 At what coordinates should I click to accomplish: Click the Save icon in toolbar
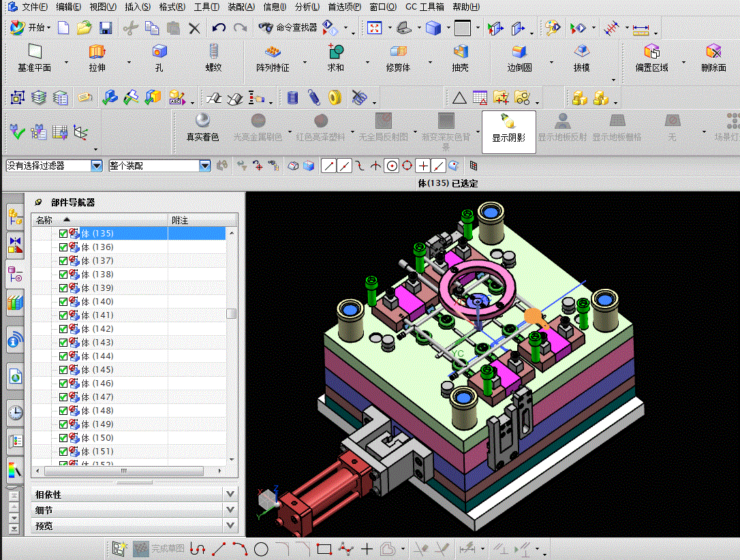(106, 28)
